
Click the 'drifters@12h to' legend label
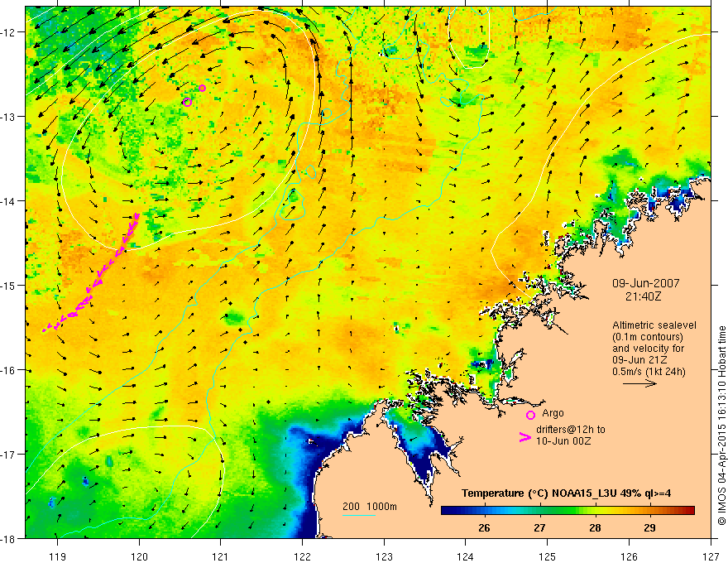pyautogui.click(x=571, y=430)
